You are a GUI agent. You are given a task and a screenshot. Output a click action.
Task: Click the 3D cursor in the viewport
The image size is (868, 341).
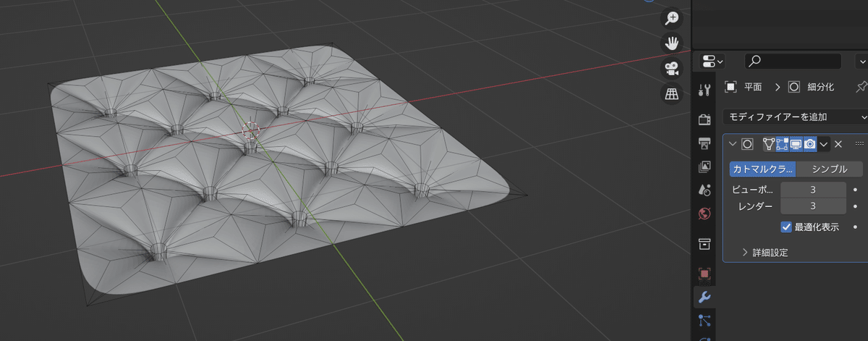click(250, 130)
